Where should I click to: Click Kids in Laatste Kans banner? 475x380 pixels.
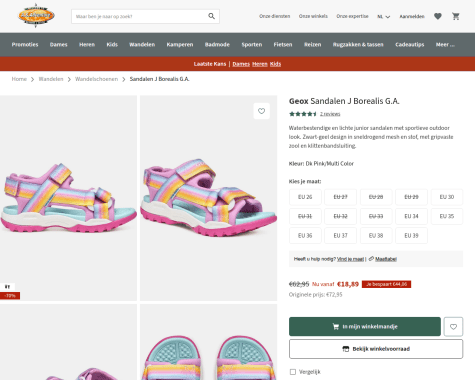tap(275, 64)
